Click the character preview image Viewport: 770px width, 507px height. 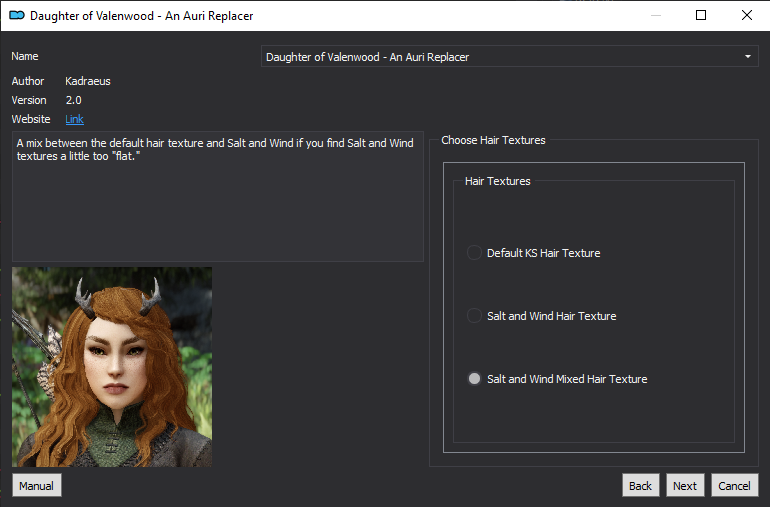tap(112, 366)
